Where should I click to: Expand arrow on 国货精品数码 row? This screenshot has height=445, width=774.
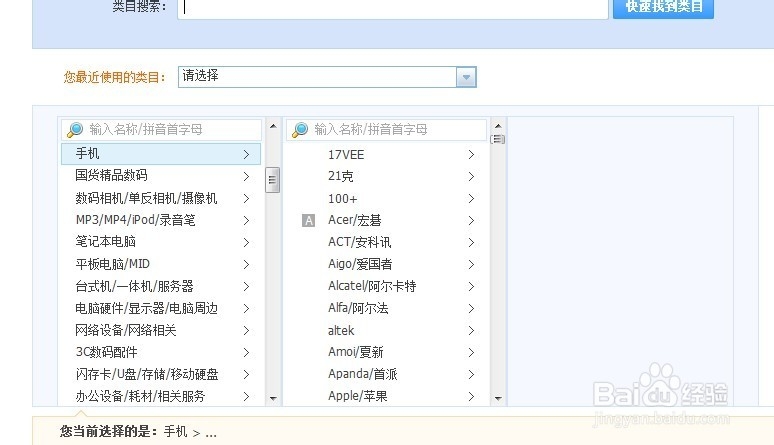pos(246,176)
